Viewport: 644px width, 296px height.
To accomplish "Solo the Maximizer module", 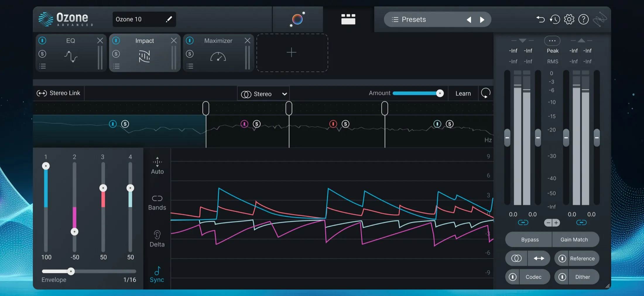I will (x=190, y=54).
